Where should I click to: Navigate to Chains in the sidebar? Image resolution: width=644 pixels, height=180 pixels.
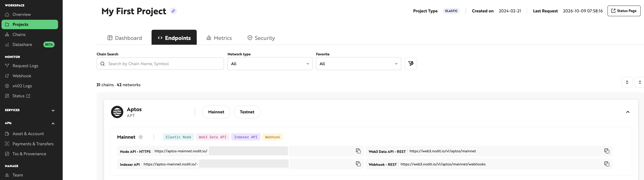click(x=30, y=35)
